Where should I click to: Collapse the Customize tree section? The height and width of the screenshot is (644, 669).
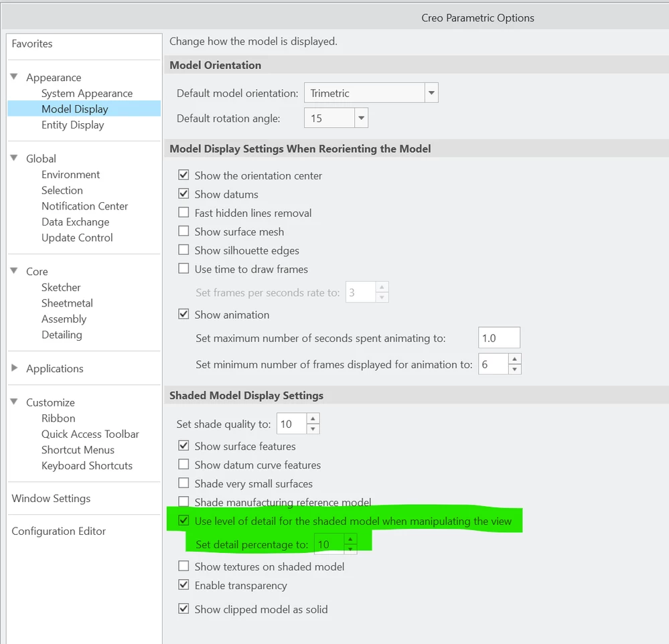pyautogui.click(x=14, y=402)
